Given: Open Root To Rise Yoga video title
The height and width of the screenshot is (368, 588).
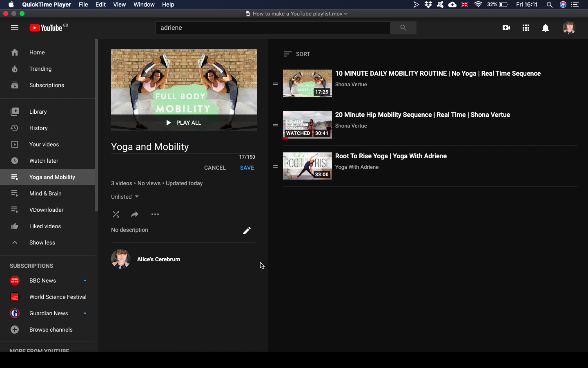Looking at the screenshot, I should pos(391,156).
